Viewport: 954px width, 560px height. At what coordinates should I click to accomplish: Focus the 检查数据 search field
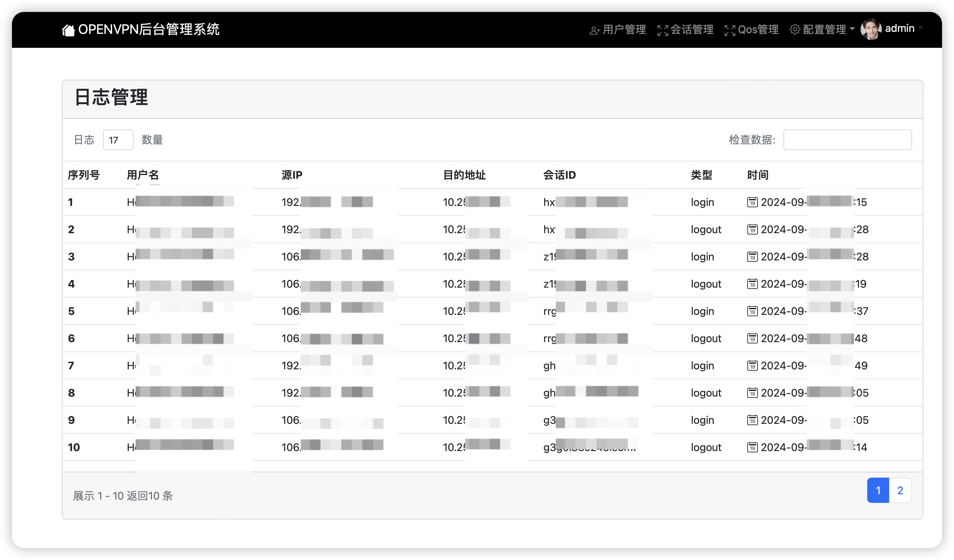847,140
